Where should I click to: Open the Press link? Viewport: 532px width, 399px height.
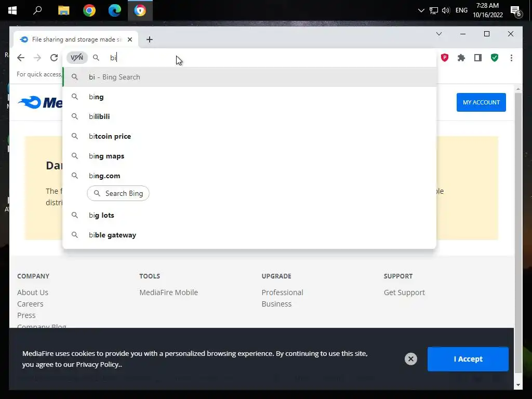[x=26, y=315]
